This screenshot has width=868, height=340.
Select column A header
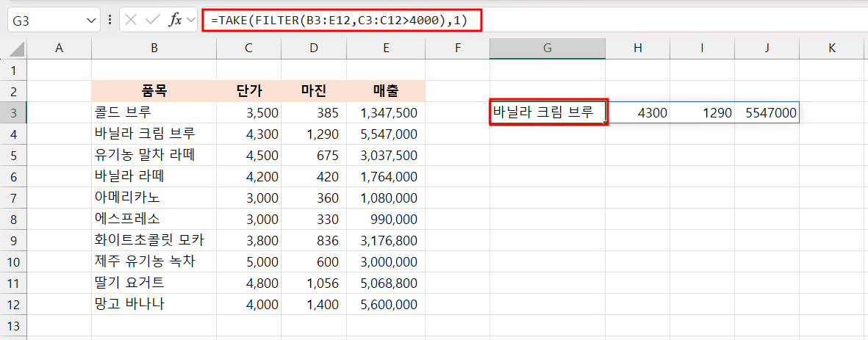point(60,48)
